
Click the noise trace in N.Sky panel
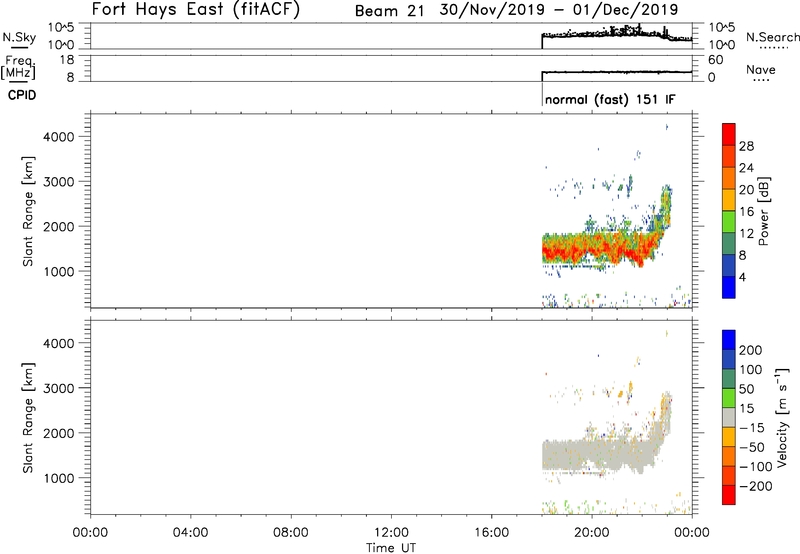tap(617, 34)
